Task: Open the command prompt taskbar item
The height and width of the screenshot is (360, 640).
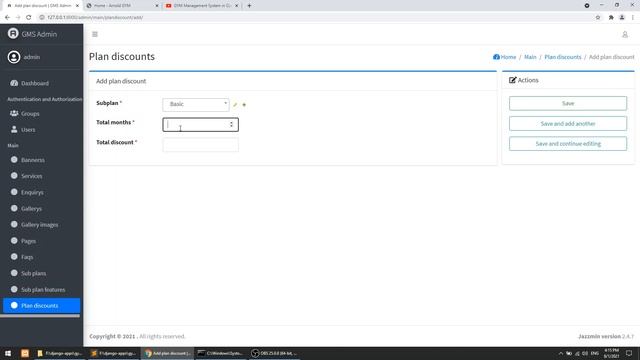Action: 220,353
